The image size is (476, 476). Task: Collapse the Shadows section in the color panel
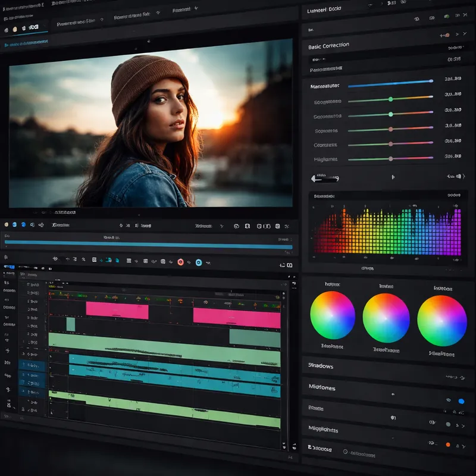point(321,367)
